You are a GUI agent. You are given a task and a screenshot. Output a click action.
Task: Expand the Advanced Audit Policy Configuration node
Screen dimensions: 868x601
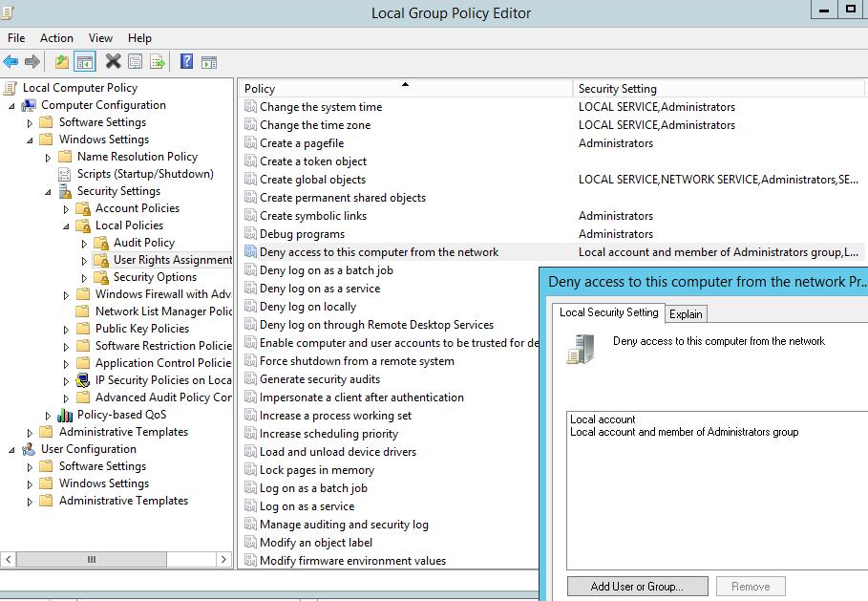[x=67, y=398]
